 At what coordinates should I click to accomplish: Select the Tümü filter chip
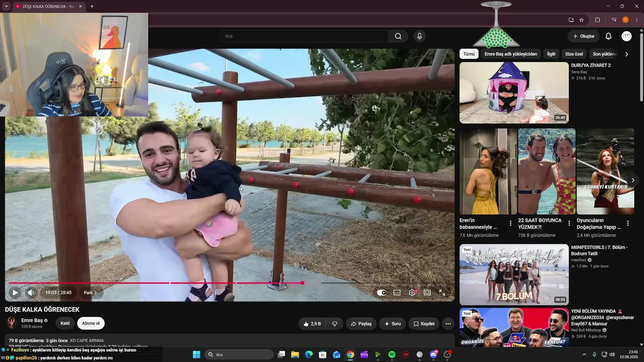[469, 54]
